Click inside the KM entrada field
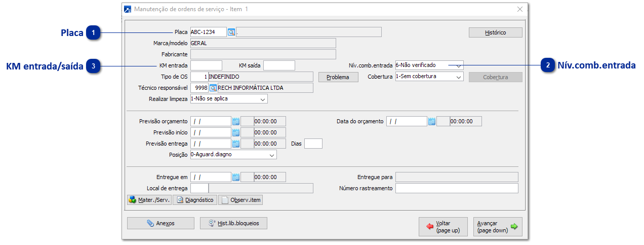 pos(206,65)
